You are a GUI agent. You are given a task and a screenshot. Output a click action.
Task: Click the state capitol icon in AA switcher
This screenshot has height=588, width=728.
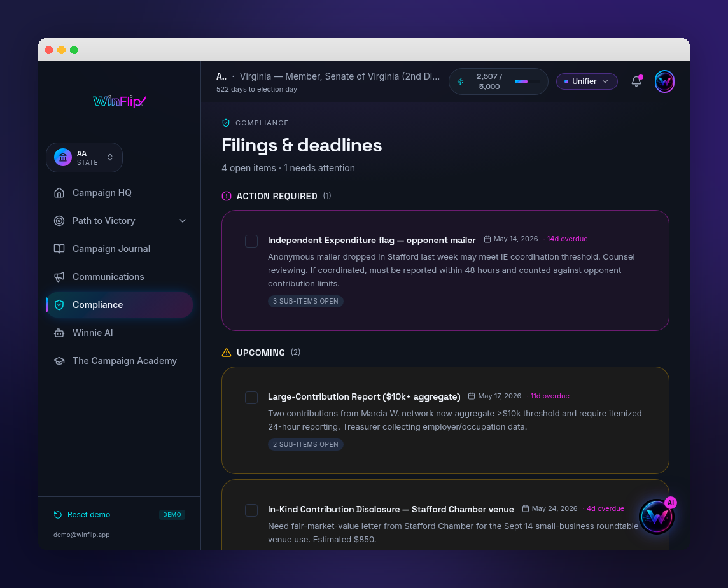pos(63,157)
